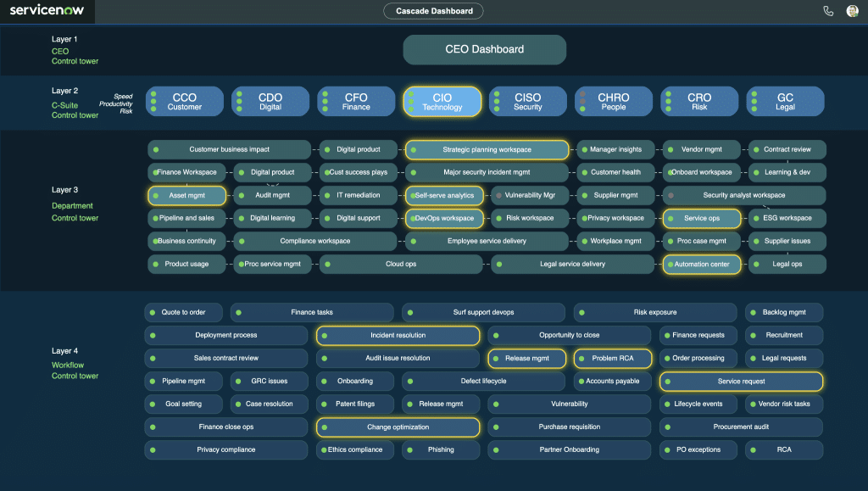Open the Phishing workflow tile
Image resolution: width=868 pixels, height=491 pixels.
[x=441, y=450]
